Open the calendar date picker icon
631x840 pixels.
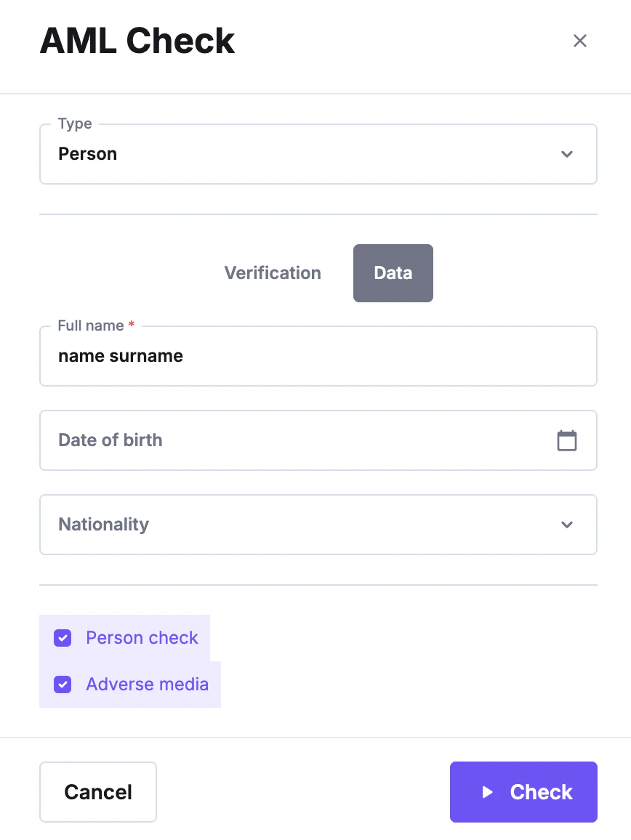tap(567, 440)
